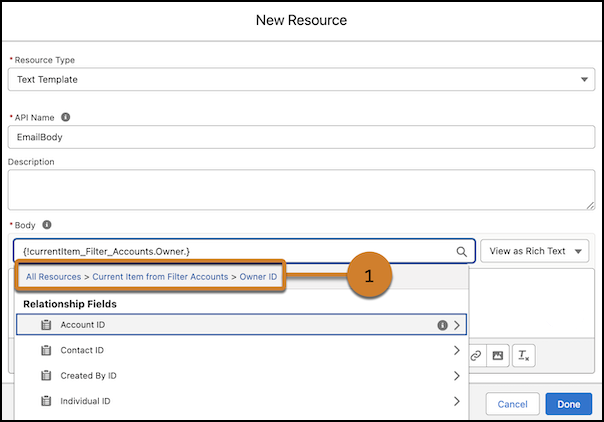Click the Body info icon
This screenshot has height=422, width=604.
click(x=47, y=224)
